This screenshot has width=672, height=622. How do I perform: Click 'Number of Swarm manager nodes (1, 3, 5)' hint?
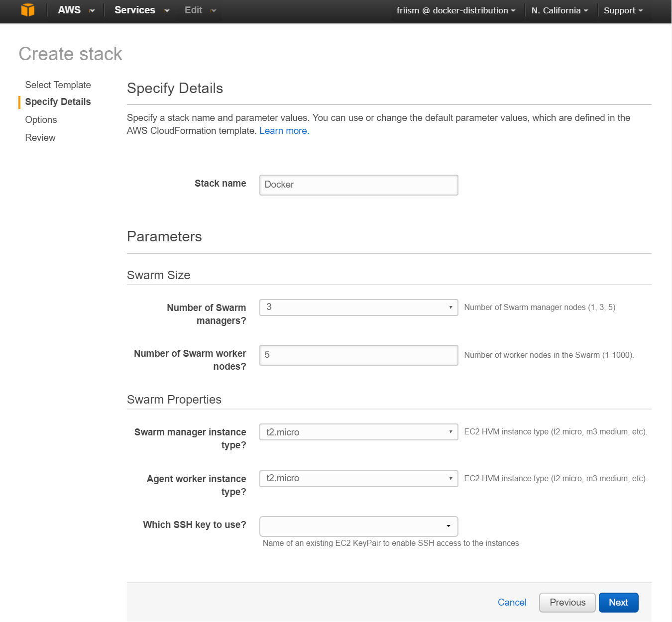(x=540, y=308)
